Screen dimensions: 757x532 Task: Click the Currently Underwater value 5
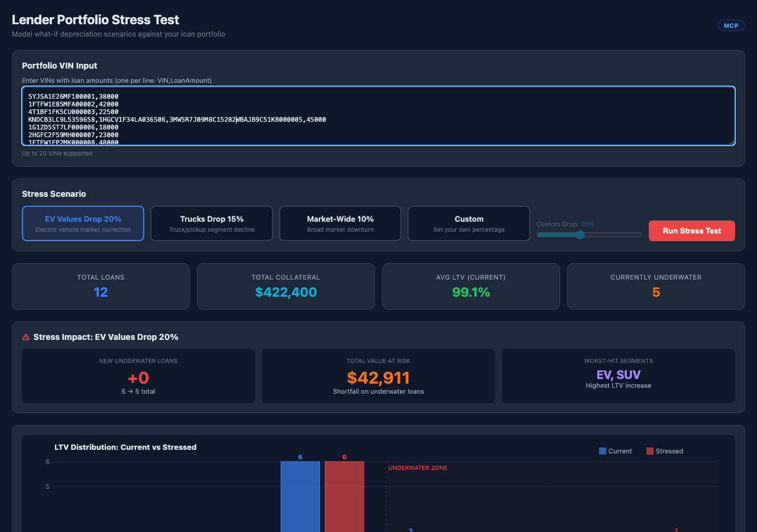coord(656,292)
